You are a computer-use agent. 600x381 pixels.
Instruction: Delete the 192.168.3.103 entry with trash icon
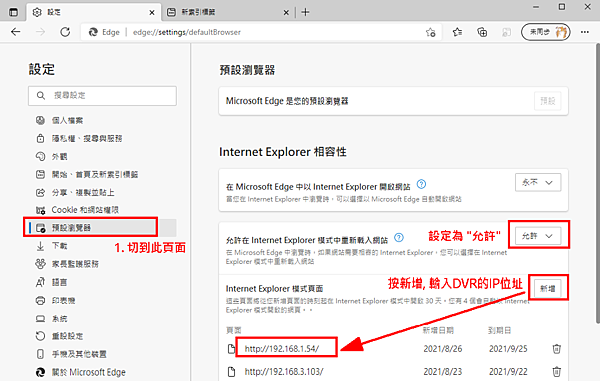pos(557,371)
